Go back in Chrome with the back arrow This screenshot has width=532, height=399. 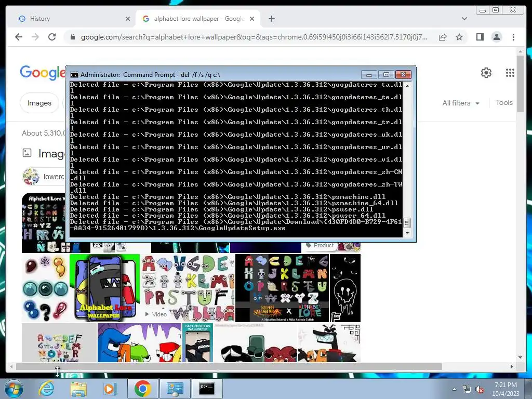pos(19,37)
